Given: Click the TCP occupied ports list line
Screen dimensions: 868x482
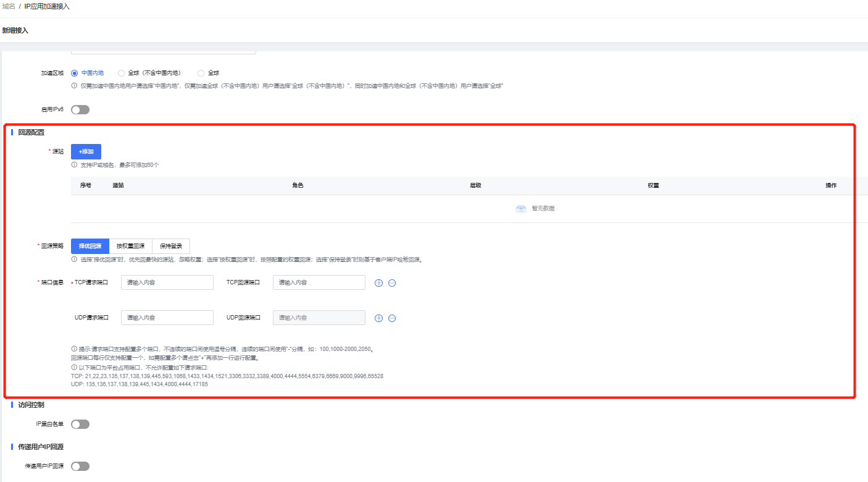Looking at the screenshot, I should pyautogui.click(x=227, y=376).
